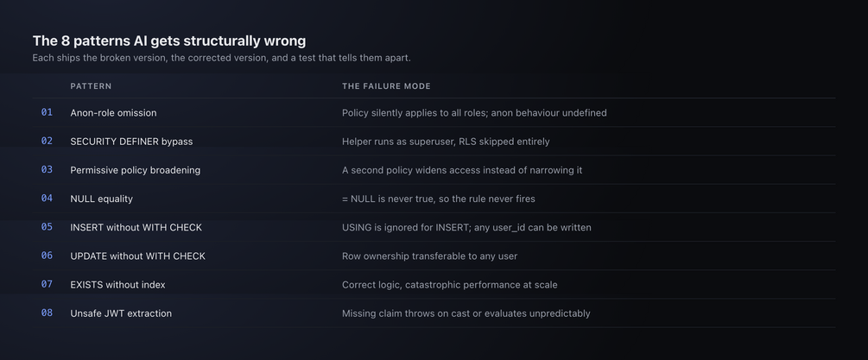
Task: Click the 06 row number
Action: coord(47,256)
